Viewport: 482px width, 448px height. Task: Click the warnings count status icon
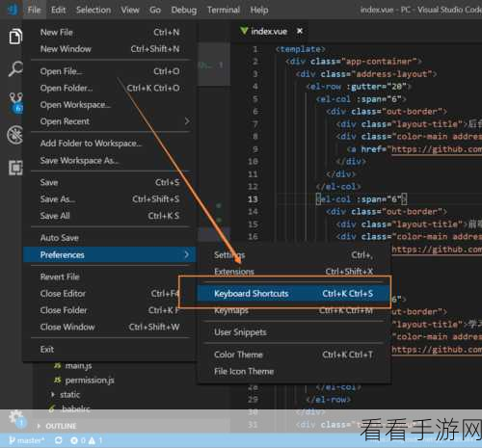click(x=95, y=440)
